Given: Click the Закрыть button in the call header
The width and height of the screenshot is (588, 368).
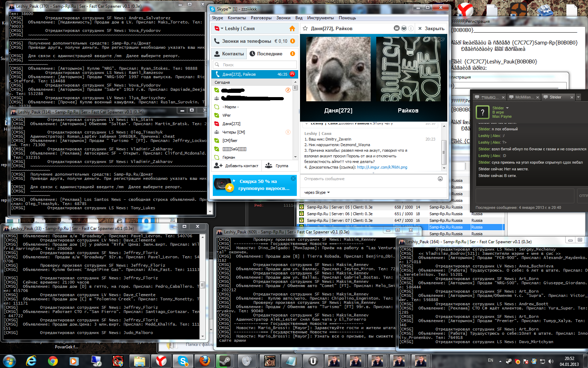Looking at the screenshot, I should click(x=431, y=29).
